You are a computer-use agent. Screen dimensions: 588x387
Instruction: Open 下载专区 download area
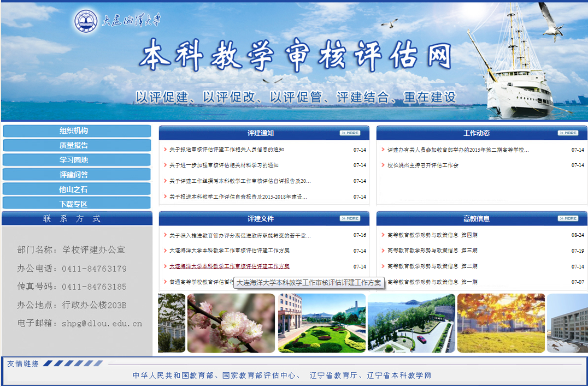pyautogui.click(x=77, y=204)
